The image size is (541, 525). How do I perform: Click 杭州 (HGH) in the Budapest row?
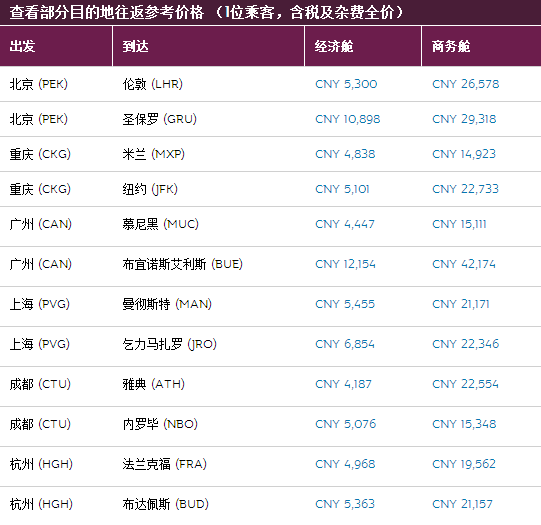pos(41,504)
